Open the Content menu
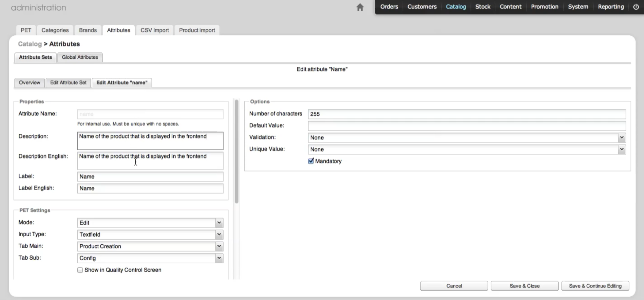644x300 pixels. 510,7
